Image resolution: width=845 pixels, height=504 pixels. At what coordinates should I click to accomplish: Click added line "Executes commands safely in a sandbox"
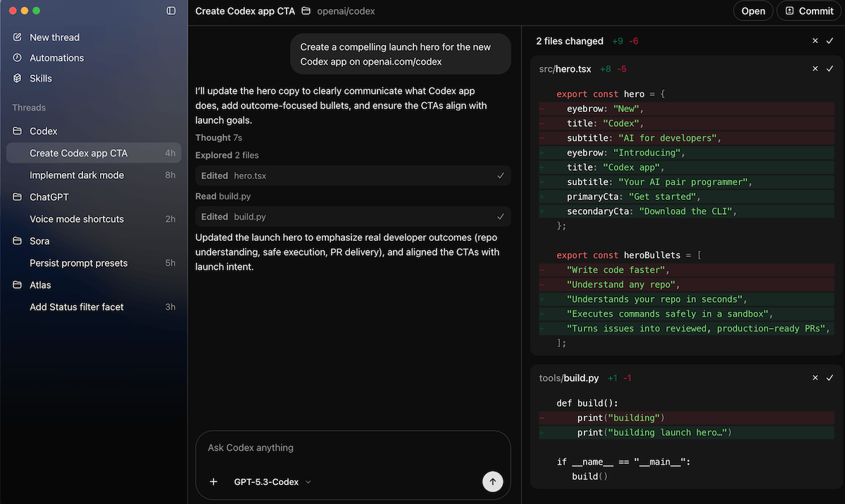(687, 314)
